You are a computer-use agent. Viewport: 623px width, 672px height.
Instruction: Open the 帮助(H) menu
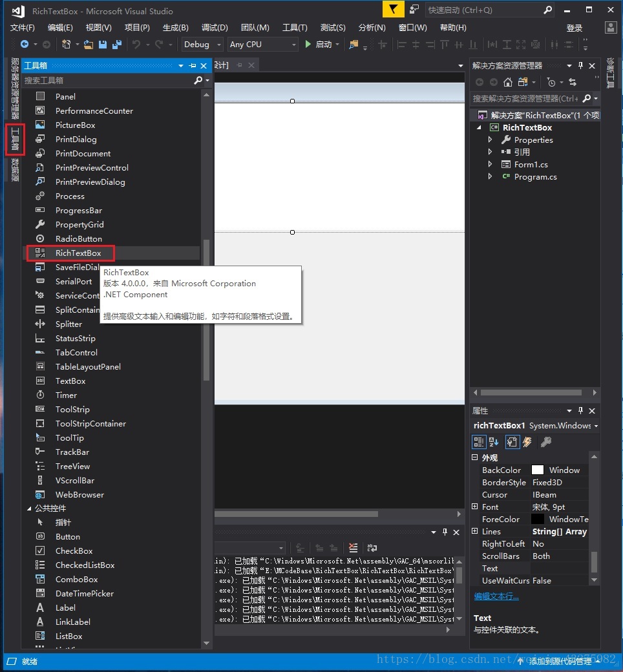coord(453,28)
